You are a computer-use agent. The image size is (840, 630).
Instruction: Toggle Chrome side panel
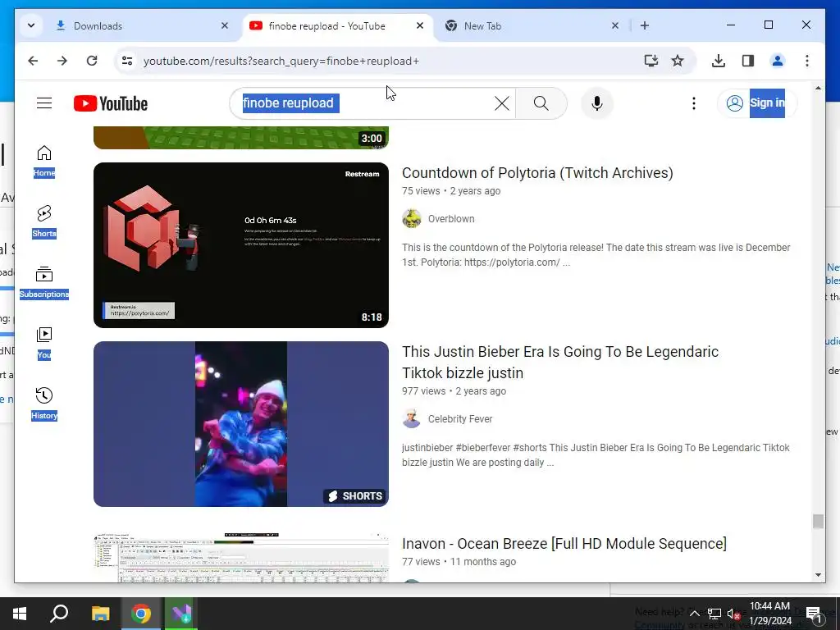pos(748,61)
